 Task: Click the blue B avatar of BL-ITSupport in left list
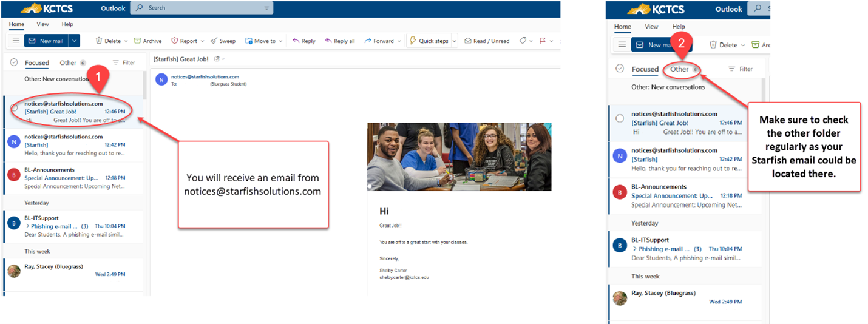(x=14, y=224)
